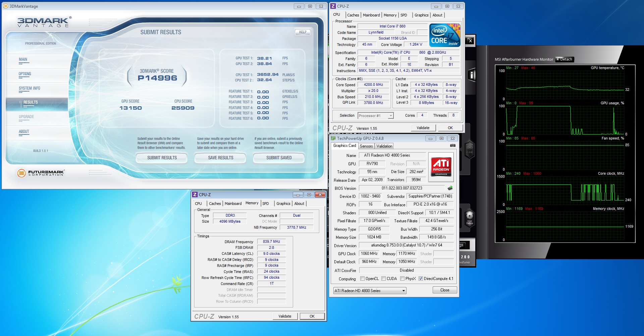Uncheck the DirectCompute 4.1 checkbox
The height and width of the screenshot is (336, 644).
tap(421, 279)
